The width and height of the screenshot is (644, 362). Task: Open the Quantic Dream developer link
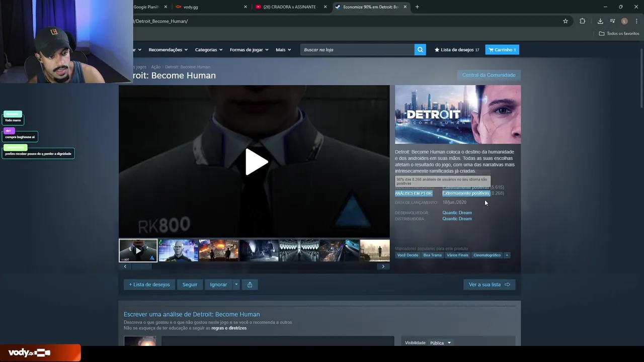(457, 213)
